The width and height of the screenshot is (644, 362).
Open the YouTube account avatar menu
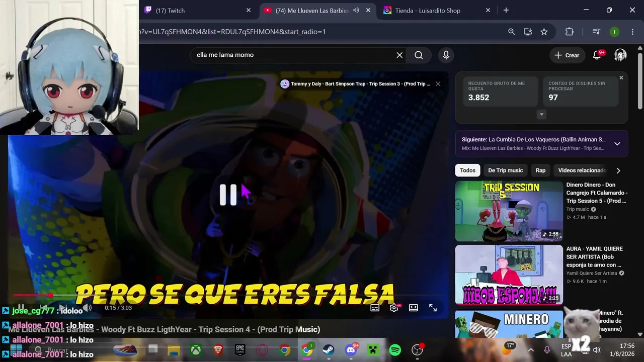click(x=620, y=55)
